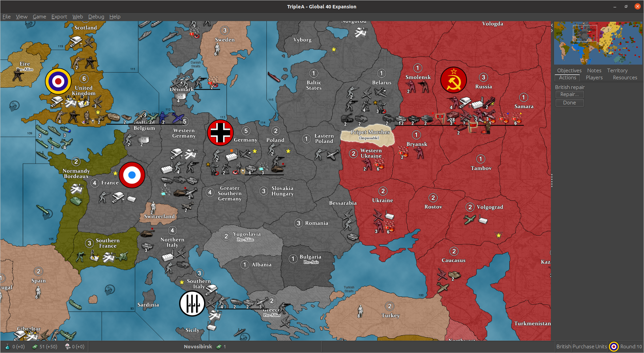Click the Bryansk territory label
Screen dimensions: 644x353
click(x=417, y=144)
